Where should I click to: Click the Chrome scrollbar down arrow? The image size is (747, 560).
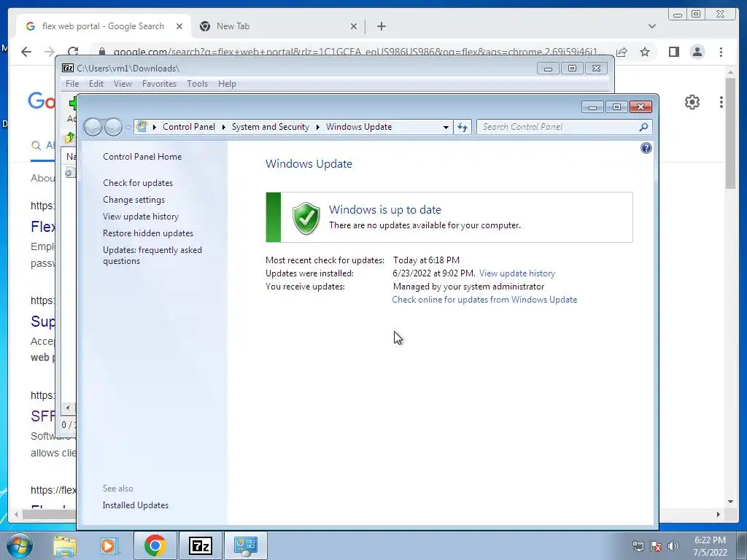pyautogui.click(x=730, y=502)
